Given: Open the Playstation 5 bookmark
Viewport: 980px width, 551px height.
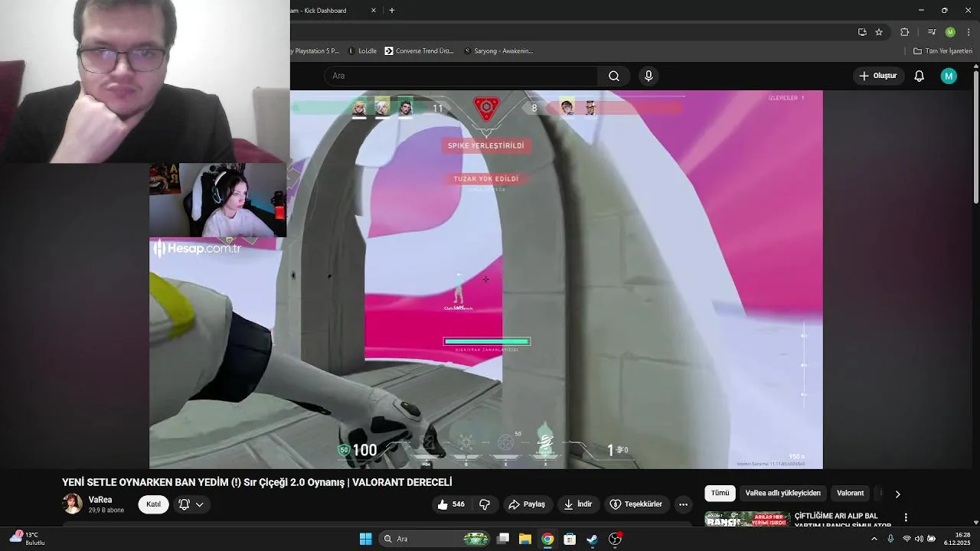Looking at the screenshot, I should tap(315, 51).
